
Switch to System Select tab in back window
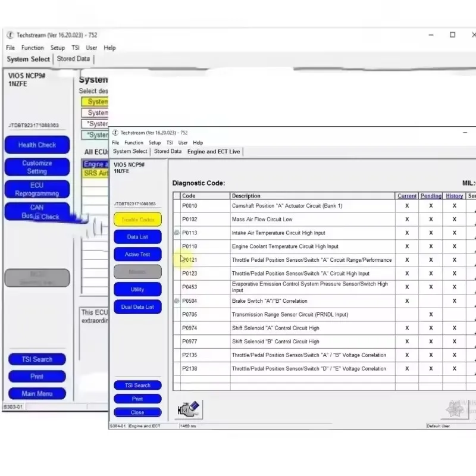28,59
